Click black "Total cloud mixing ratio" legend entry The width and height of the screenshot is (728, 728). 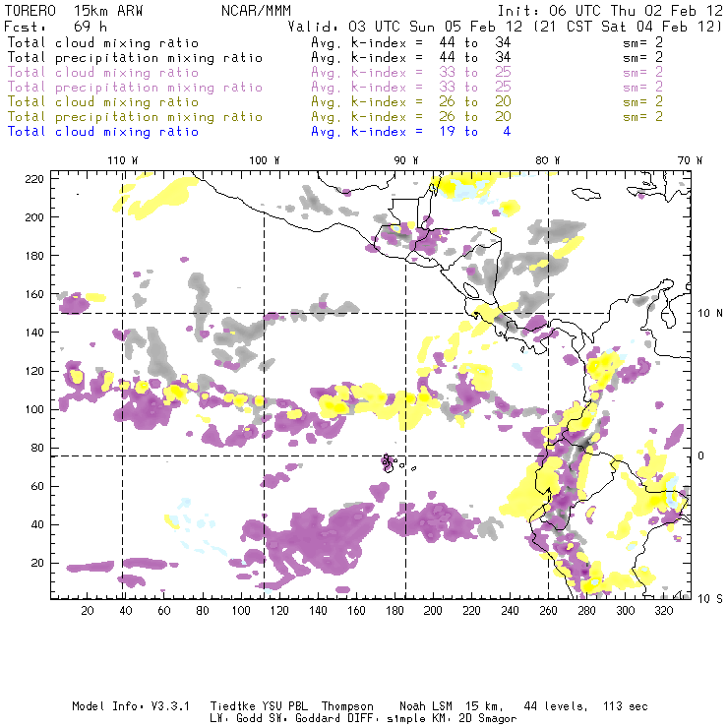(x=103, y=43)
